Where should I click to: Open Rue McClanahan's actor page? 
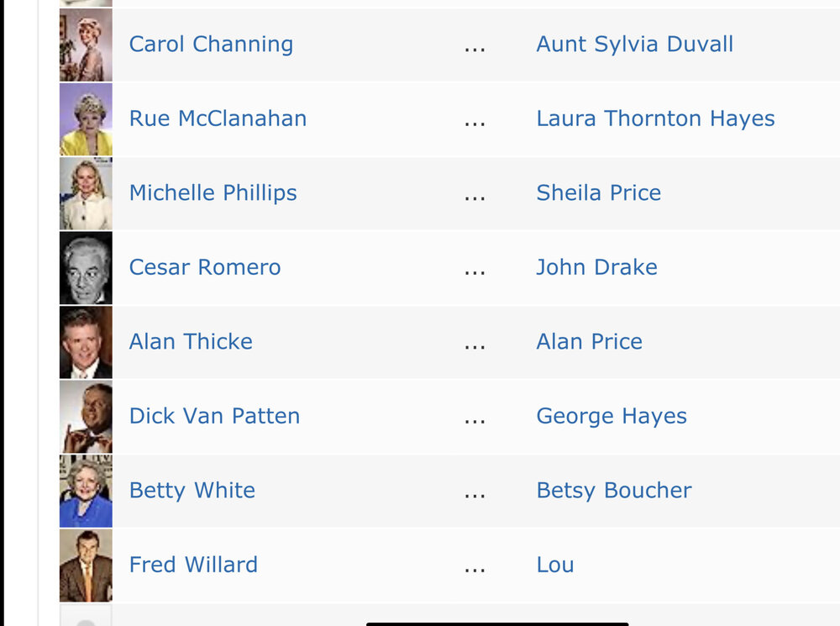218,118
